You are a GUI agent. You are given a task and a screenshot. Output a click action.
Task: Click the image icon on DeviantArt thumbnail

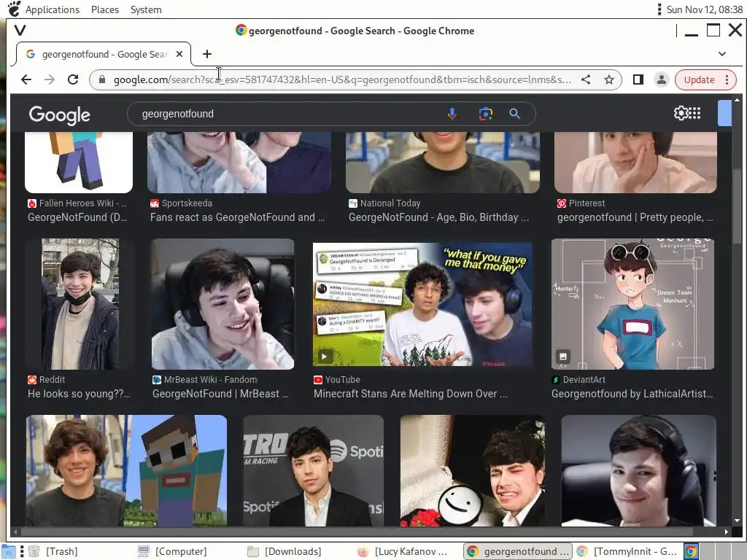(x=563, y=356)
